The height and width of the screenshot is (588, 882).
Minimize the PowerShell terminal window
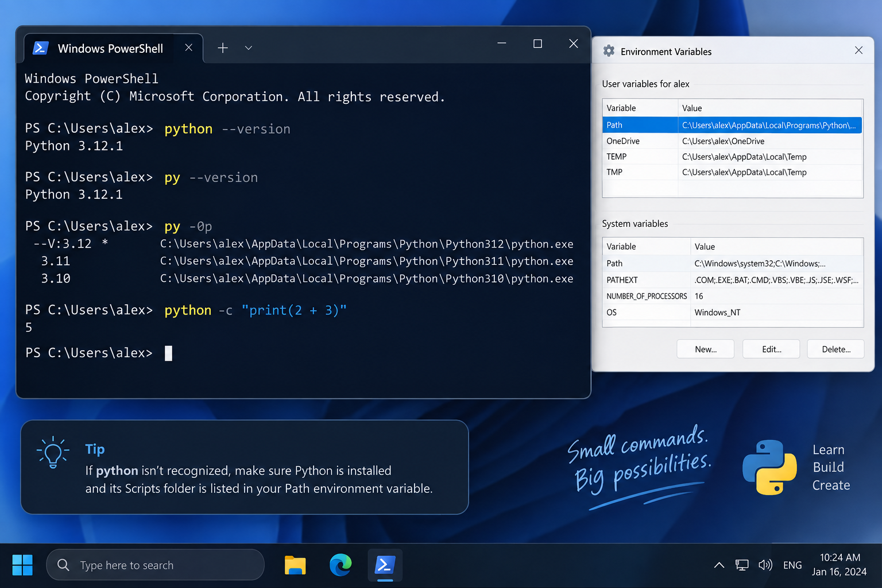(502, 44)
